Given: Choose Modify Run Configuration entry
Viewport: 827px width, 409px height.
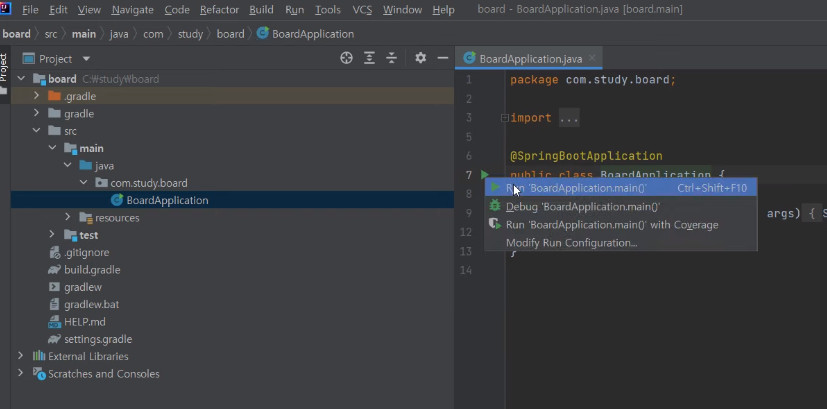Looking at the screenshot, I should (621, 243).
